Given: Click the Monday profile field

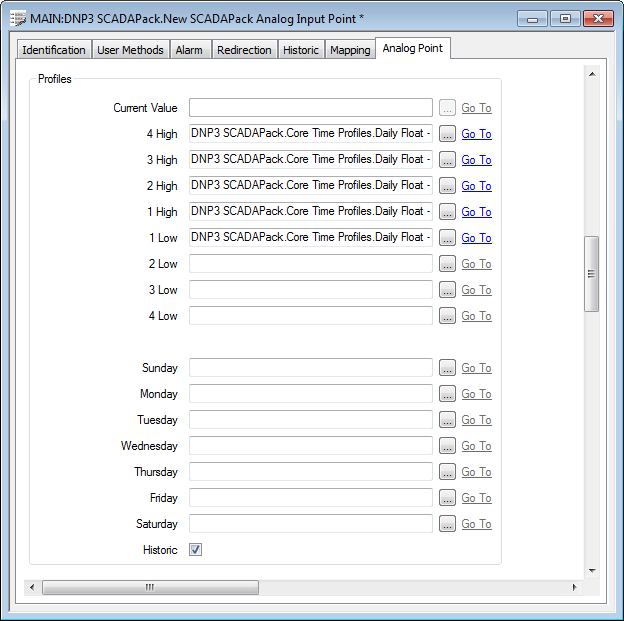Looking at the screenshot, I should (311, 394).
